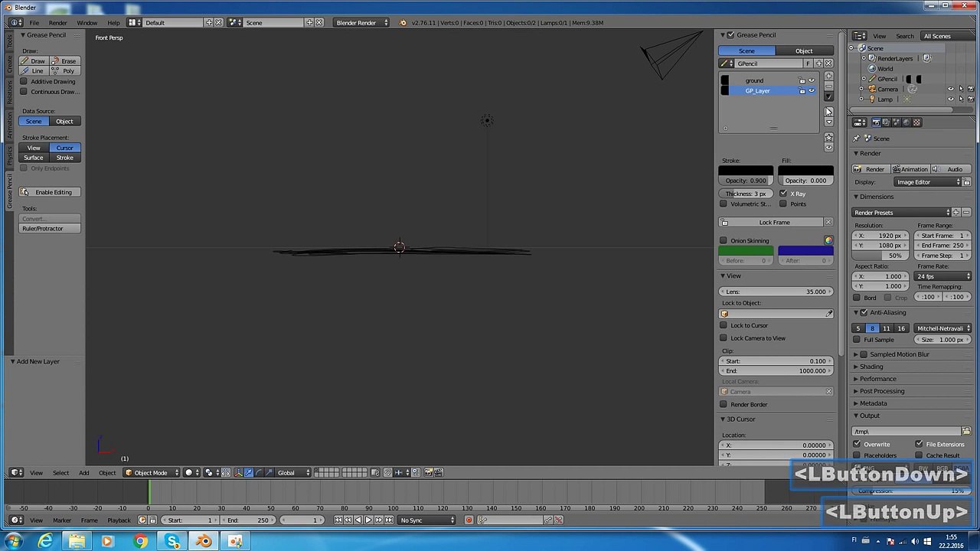Lock the ground layer padlock
The height and width of the screenshot is (551, 980).
802,80
